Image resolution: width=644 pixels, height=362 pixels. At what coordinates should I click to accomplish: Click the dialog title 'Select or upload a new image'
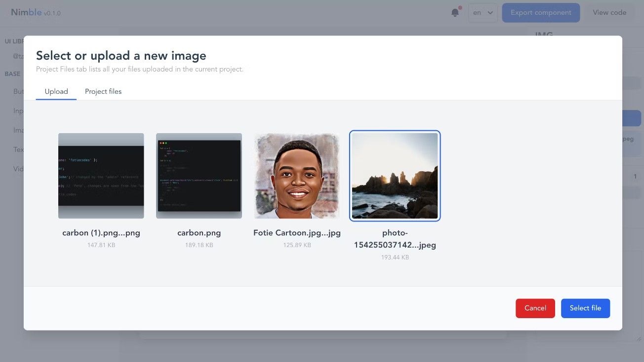(121, 55)
